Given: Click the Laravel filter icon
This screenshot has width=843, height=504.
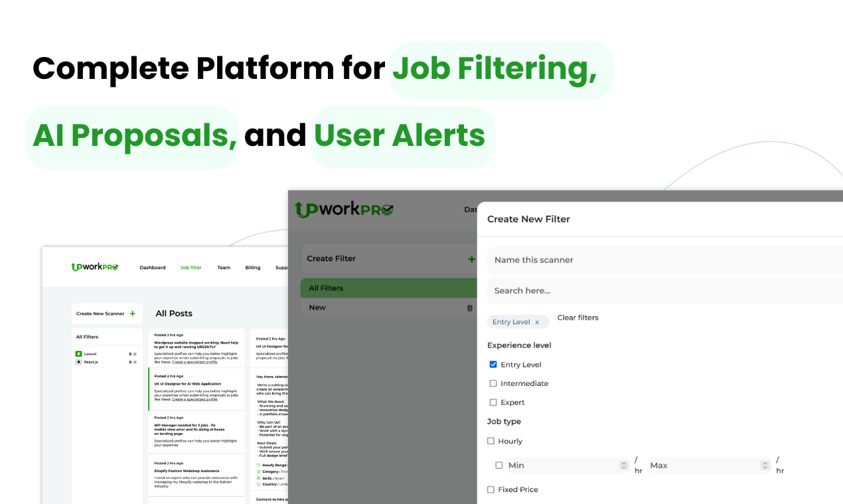Looking at the screenshot, I should (x=78, y=354).
